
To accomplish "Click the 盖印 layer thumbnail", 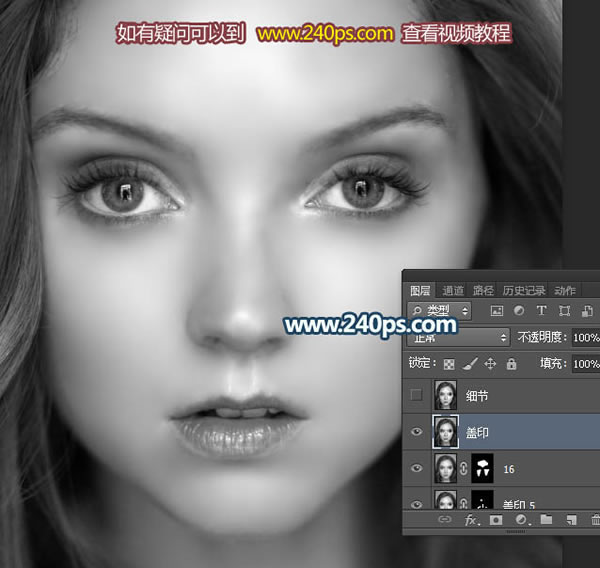I will 445,431.
